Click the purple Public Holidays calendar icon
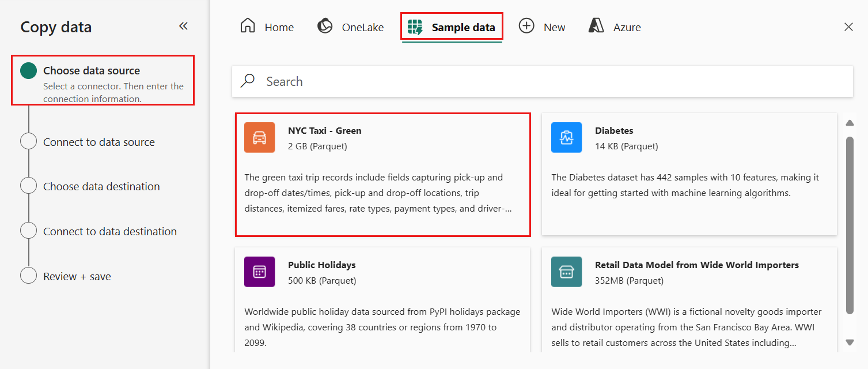This screenshot has height=369, width=868. (x=259, y=272)
